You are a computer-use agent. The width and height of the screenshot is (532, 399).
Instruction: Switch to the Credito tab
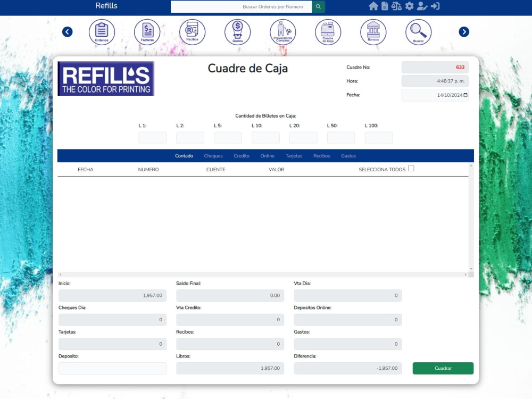(x=242, y=156)
